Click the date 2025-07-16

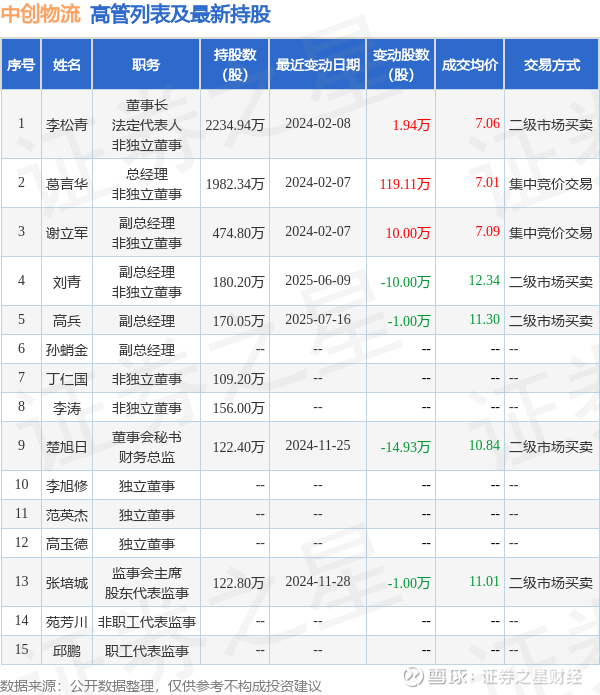pyautogui.click(x=318, y=319)
